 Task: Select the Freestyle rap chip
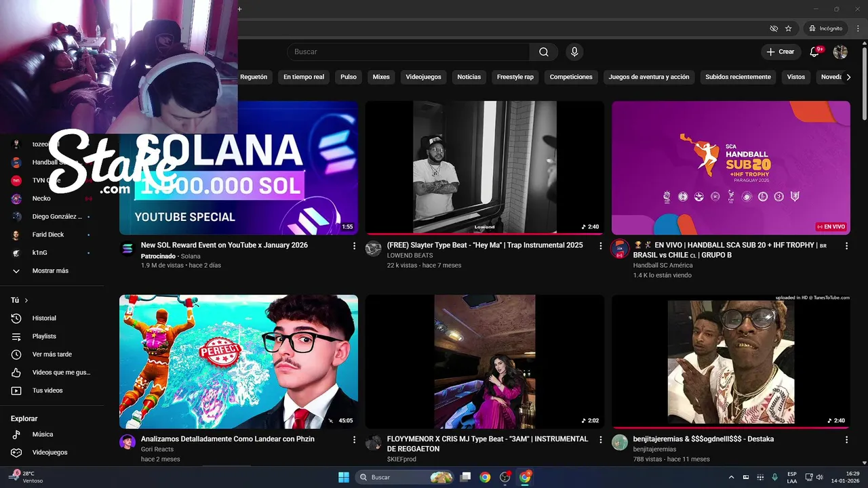(x=515, y=77)
